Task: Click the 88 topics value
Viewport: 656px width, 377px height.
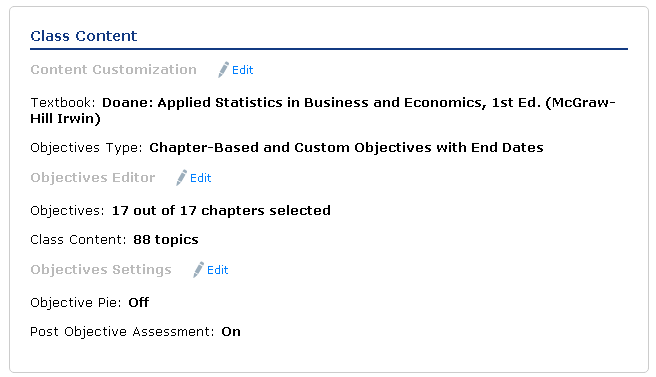Action: (166, 240)
